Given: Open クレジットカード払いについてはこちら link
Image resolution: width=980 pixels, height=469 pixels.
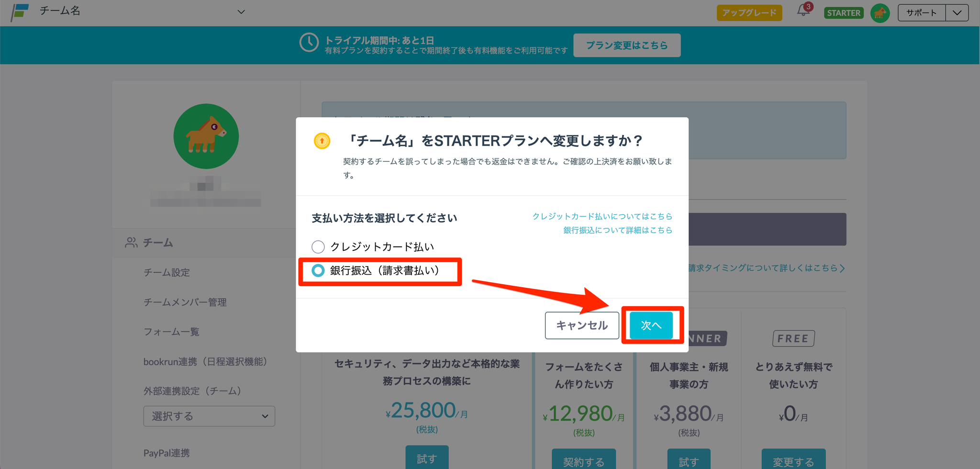Looking at the screenshot, I should pos(602,216).
